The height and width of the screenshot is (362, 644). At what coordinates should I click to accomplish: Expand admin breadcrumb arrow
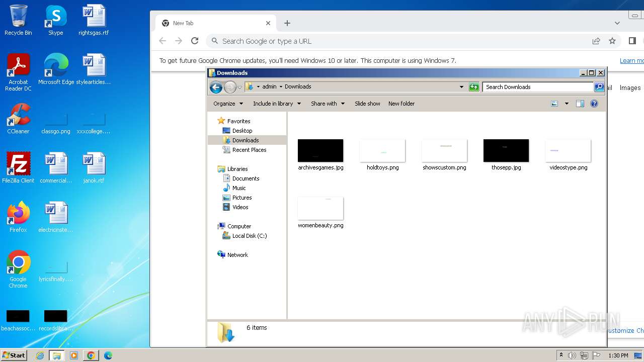pyautogui.click(x=281, y=86)
